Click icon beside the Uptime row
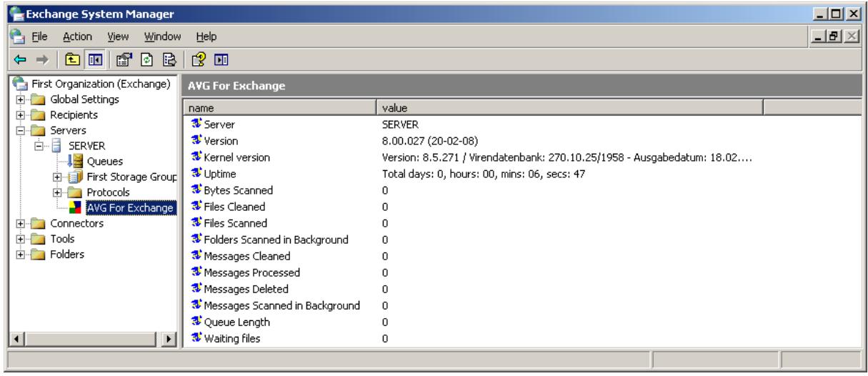This screenshot has width=868, height=376. [x=196, y=174]
